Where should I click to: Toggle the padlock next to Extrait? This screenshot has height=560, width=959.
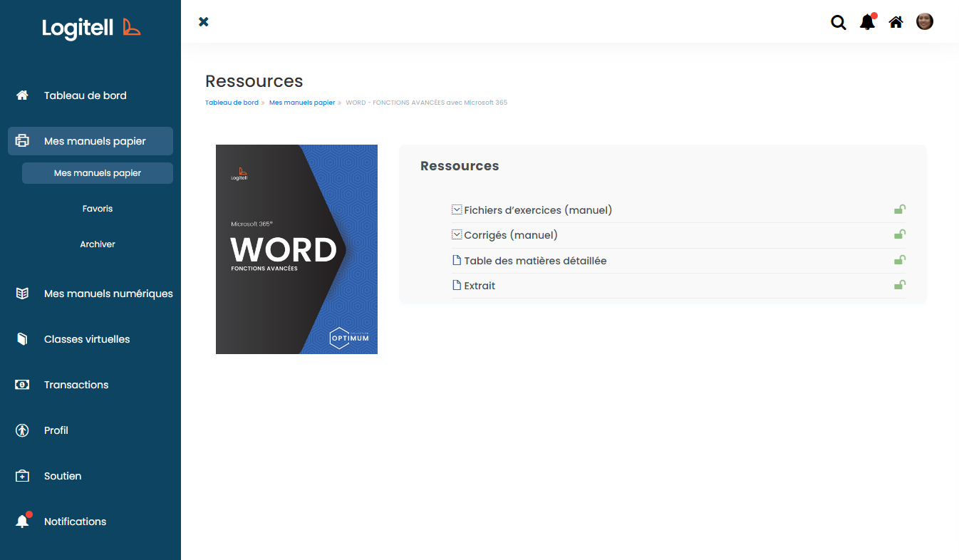[900, 284]
